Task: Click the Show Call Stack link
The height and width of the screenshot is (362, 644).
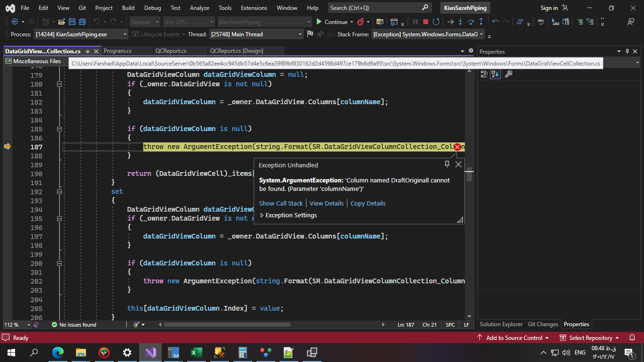Action: tap(281, 204)
